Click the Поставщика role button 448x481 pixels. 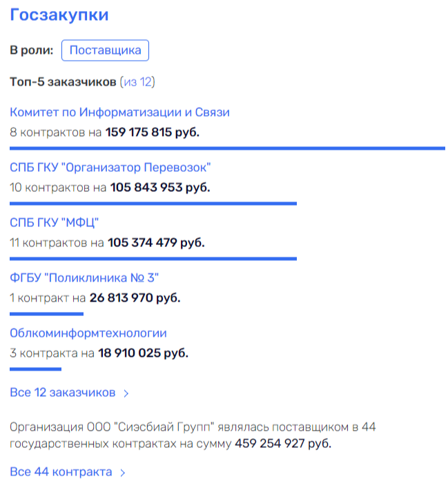(x=105, y=50)
